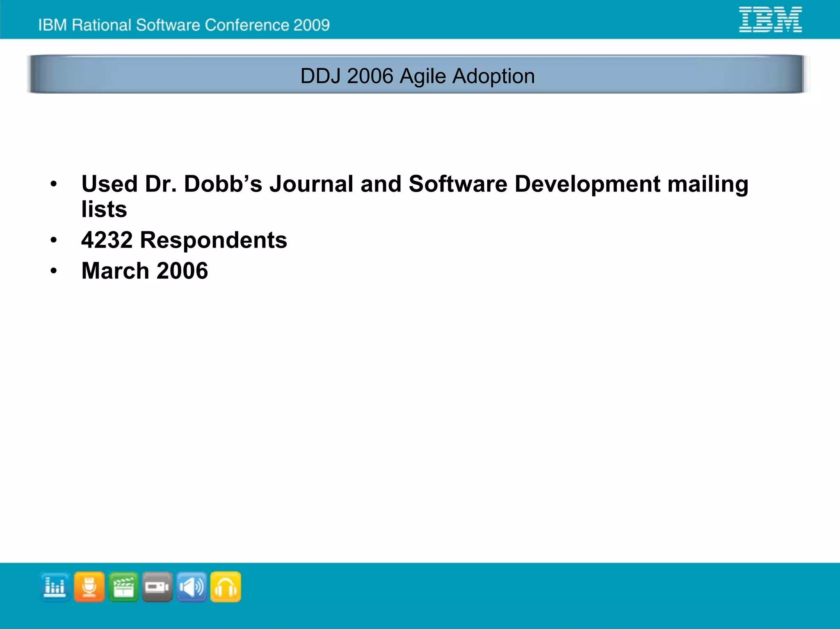Viewport: 840px width, 629px height.
Task: Click the '4232 Respondents' bullet
Action: [x=184, y=240]
